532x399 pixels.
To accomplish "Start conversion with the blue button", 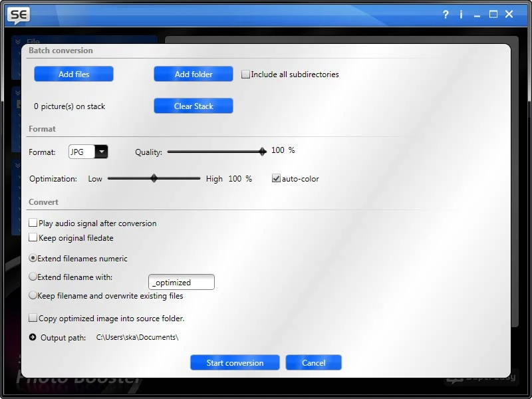I will (235, 362).
